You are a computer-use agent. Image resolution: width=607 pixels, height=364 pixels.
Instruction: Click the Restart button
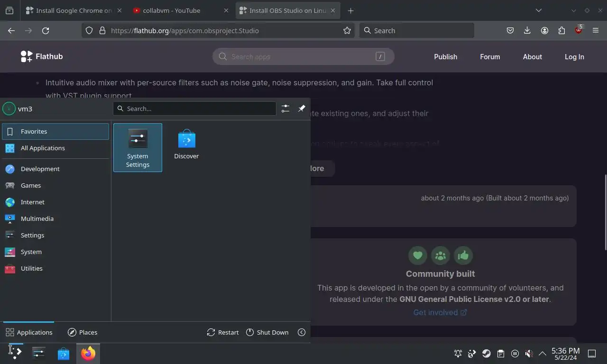pyautogui.click(x=223, y=332)
